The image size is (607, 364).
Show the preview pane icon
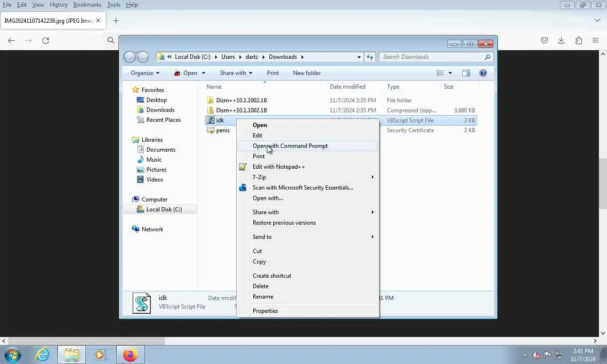(466, 73)
